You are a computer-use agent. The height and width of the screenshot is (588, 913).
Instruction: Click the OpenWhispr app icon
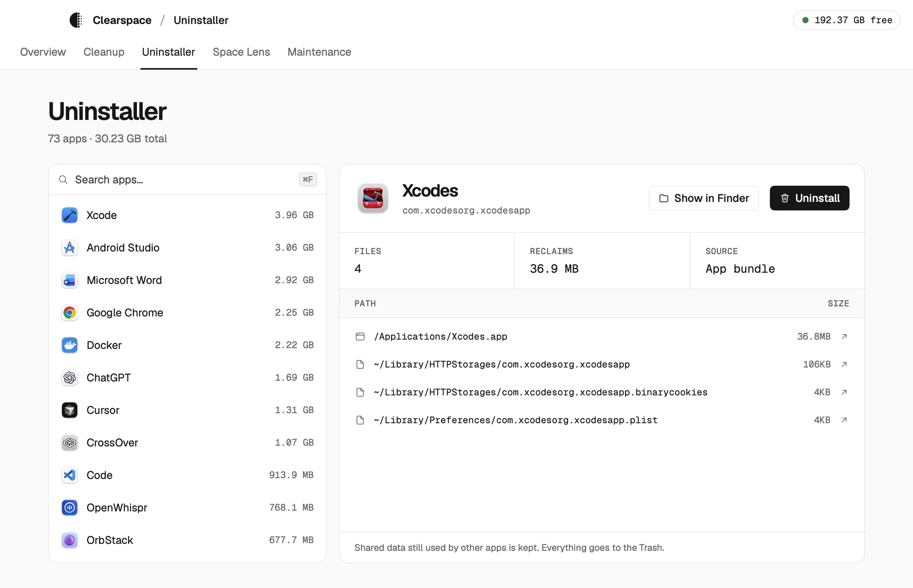pos(70,508)
